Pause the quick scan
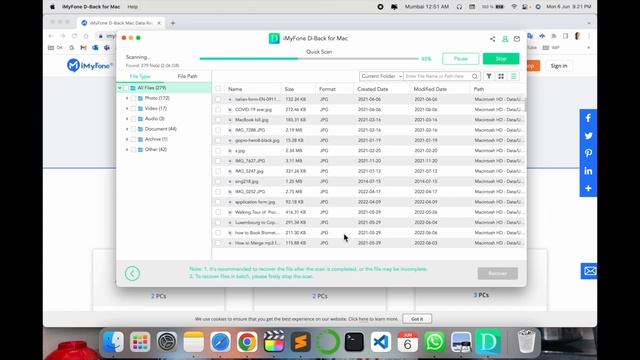 tap(460, 59)
